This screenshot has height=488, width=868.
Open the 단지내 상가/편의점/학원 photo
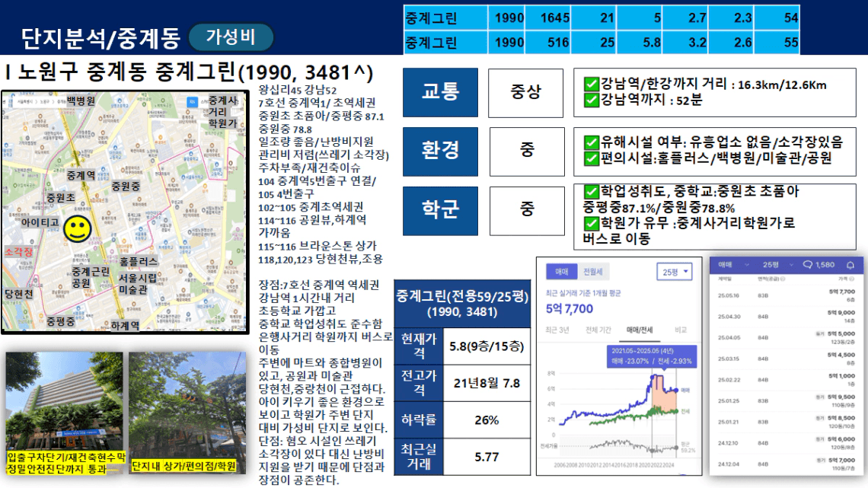(x=187, y=413)
